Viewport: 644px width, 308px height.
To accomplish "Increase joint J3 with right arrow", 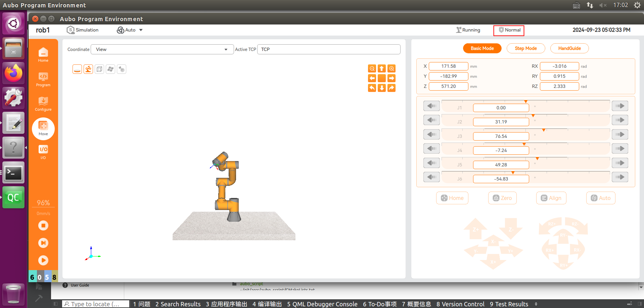I will tap(620, 135).
